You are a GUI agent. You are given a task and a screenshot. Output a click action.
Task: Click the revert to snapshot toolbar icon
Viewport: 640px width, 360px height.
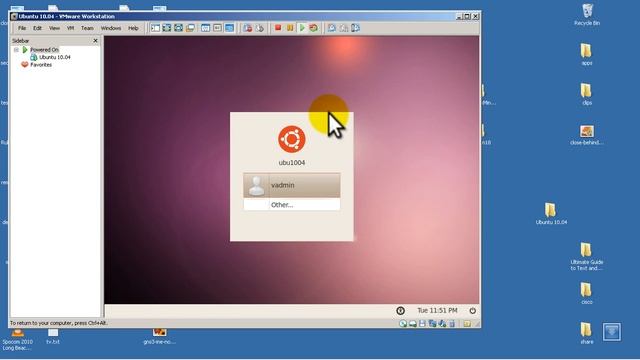(260, 28)
